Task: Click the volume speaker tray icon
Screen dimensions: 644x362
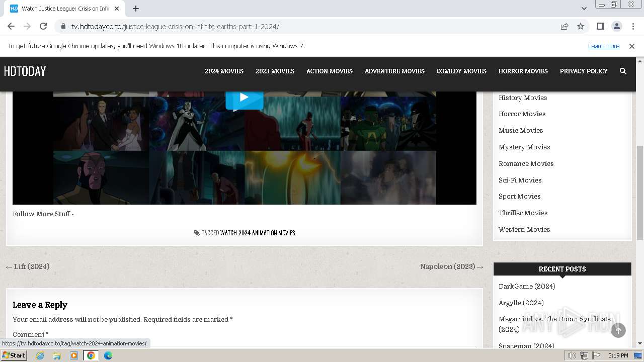Action: click(572, 355)
